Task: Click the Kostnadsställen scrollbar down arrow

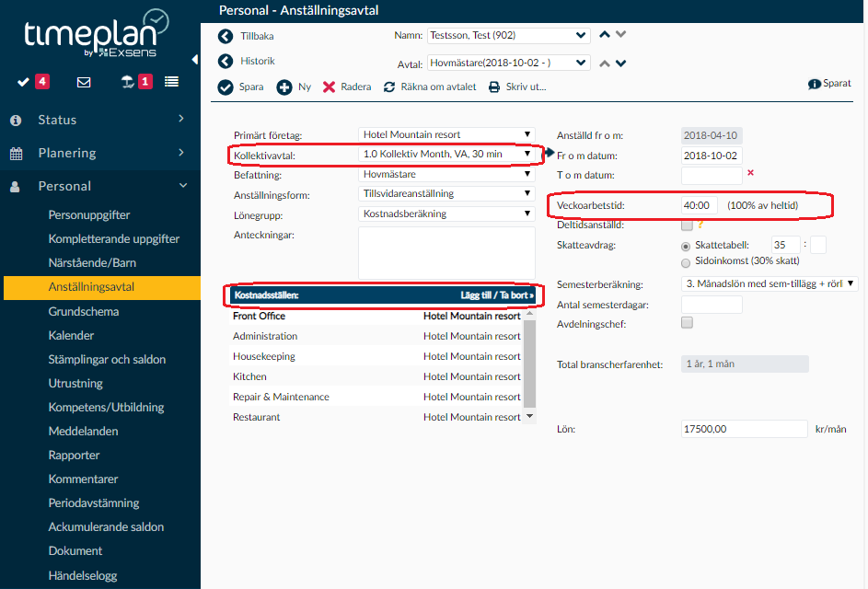Action: tap(530, 416)
